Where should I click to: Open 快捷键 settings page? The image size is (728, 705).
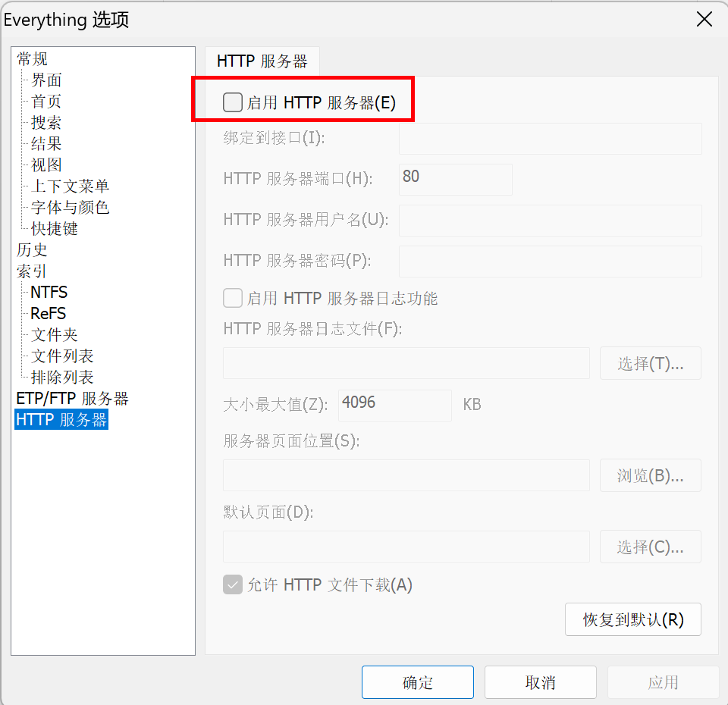point(54,229)
